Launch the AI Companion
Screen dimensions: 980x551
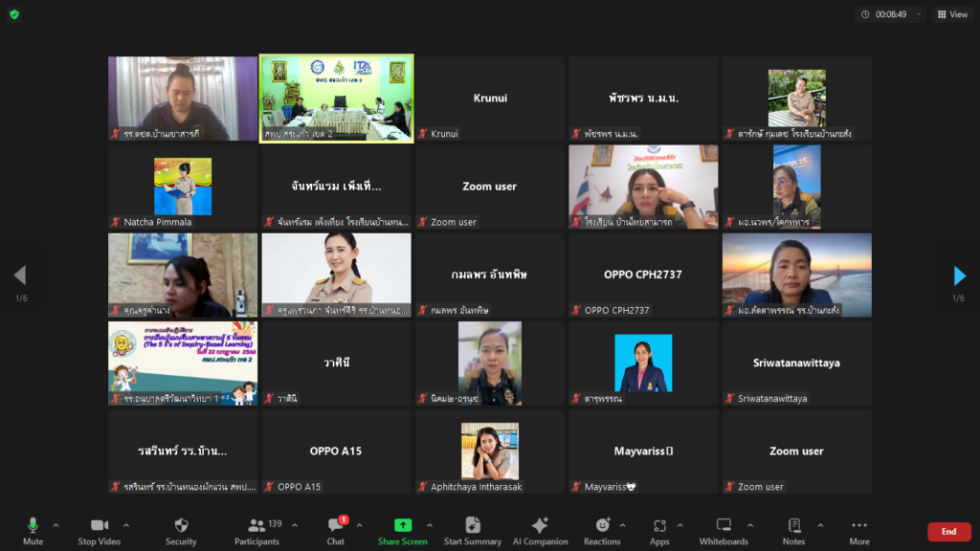[x=540, y=530]
